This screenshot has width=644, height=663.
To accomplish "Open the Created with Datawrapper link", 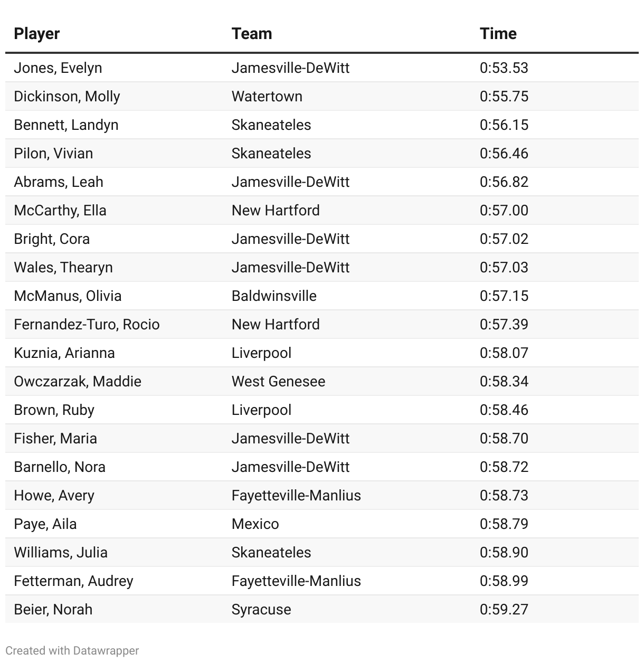I will 72,650.
